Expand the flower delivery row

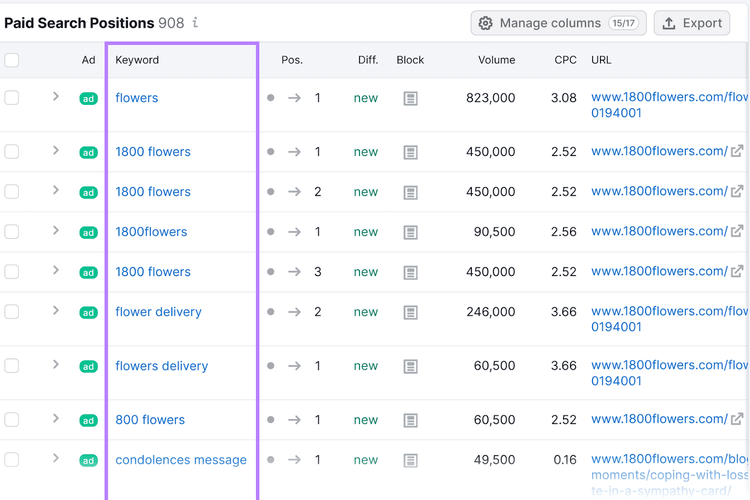55,311
